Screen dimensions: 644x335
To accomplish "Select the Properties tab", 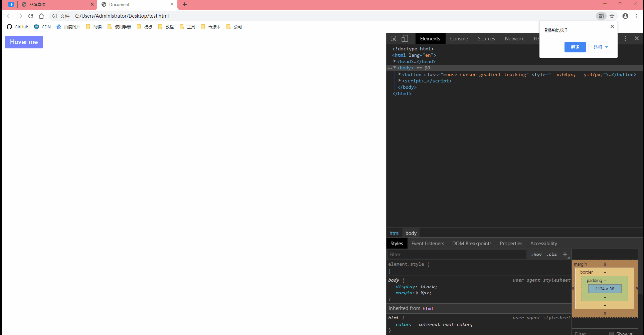I will click(x=511, y=244).
